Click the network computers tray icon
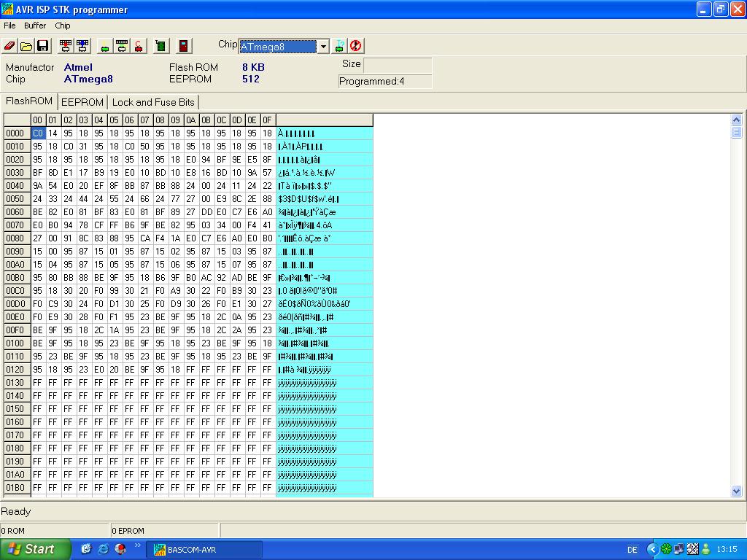 point(679,549)
